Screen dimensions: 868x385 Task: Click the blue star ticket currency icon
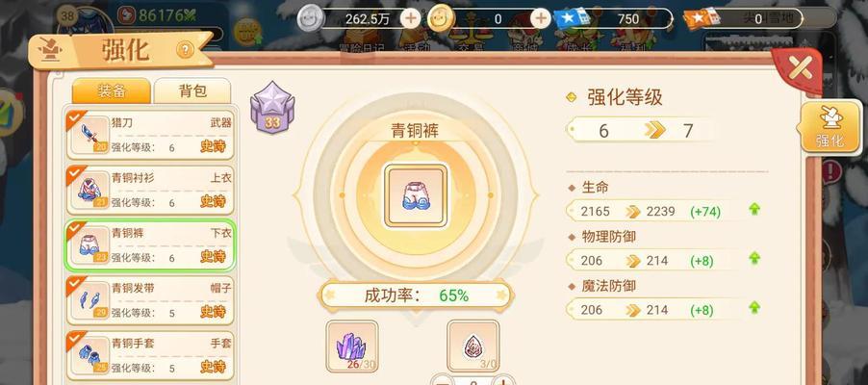(574, 19)
